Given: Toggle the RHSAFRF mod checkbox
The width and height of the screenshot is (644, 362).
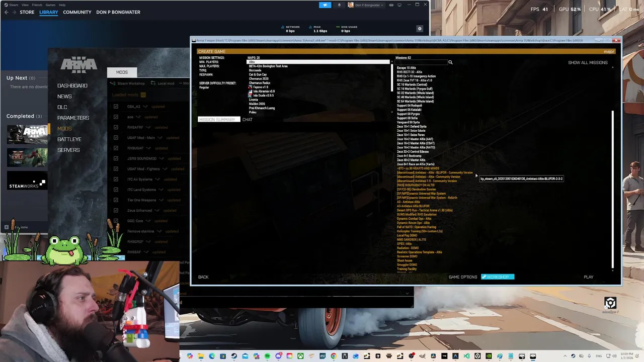Looking at the screenshot, I should tap(116, 127).
